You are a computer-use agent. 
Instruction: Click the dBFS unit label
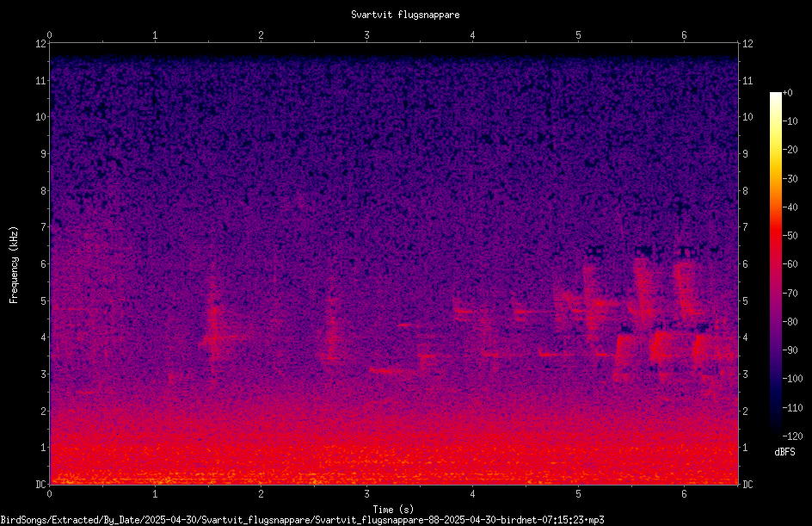(784, 452)
